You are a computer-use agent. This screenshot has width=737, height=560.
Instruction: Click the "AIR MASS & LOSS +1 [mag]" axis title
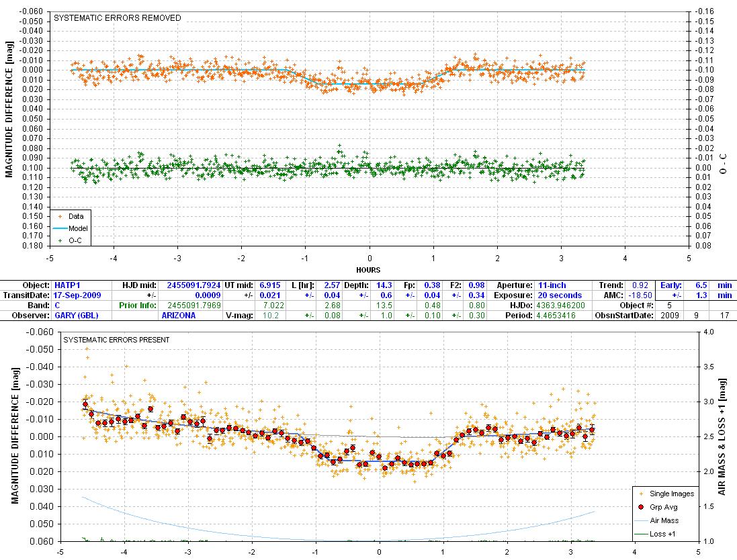click(x=722, y=436)
